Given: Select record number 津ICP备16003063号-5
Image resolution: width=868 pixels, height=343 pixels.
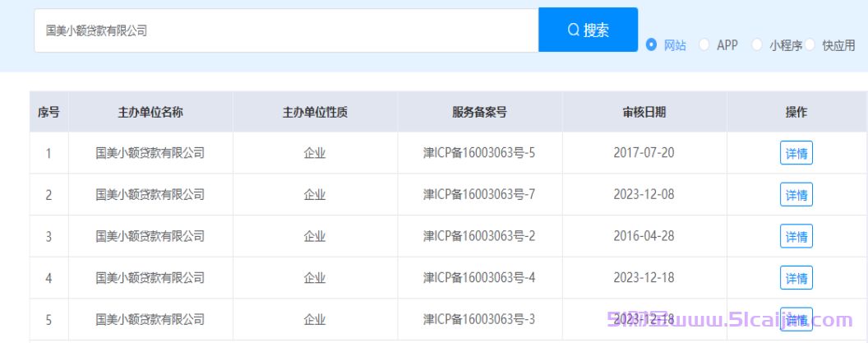Looking at the screenshot, I should point(479,152).
